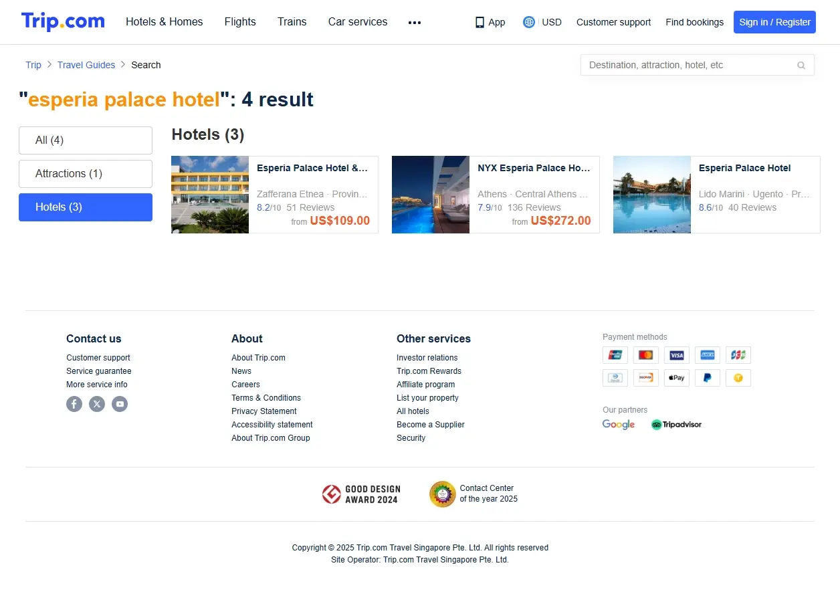Open the Esperia Palace Hotel & Spa thumbnail

click(210, 195)
